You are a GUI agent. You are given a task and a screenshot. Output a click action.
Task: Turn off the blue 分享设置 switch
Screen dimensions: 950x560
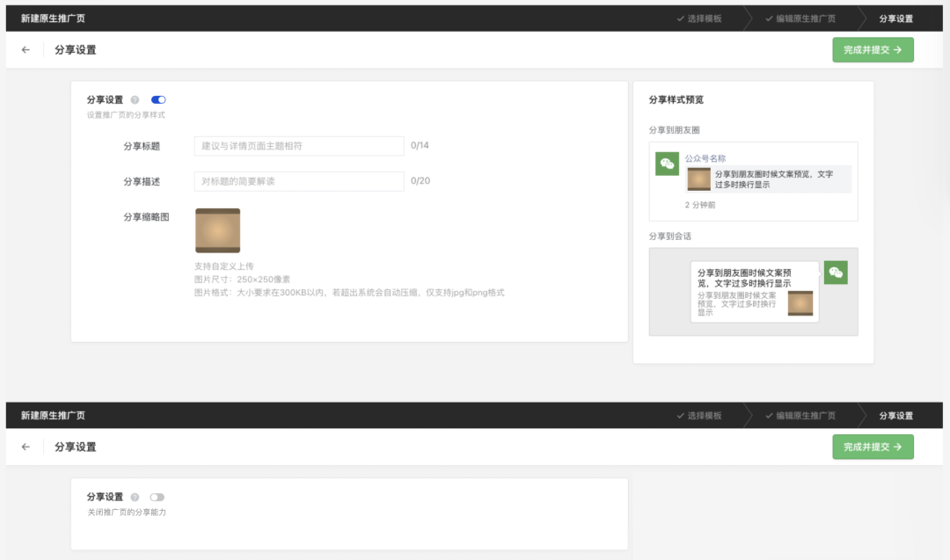click(158, 100)
